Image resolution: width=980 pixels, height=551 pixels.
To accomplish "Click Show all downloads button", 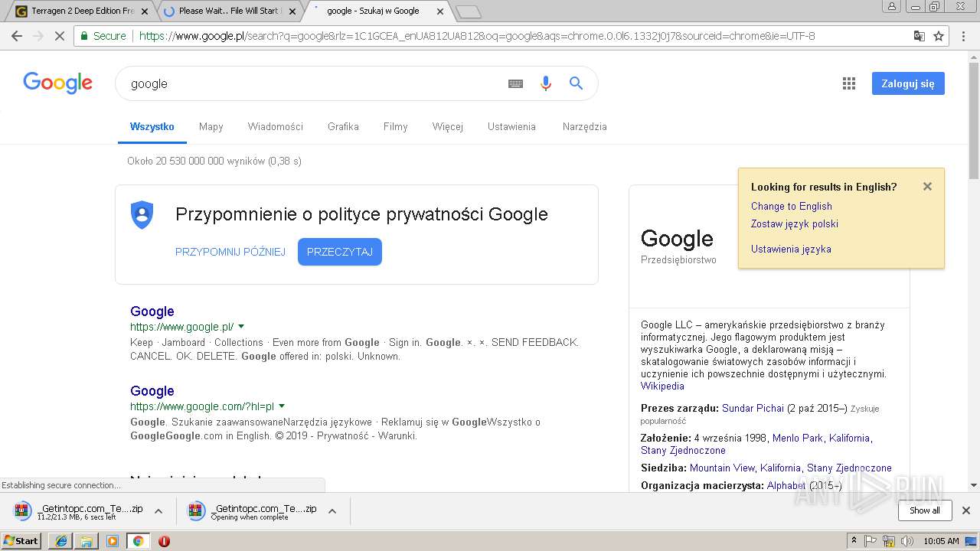I will (924, 510).
